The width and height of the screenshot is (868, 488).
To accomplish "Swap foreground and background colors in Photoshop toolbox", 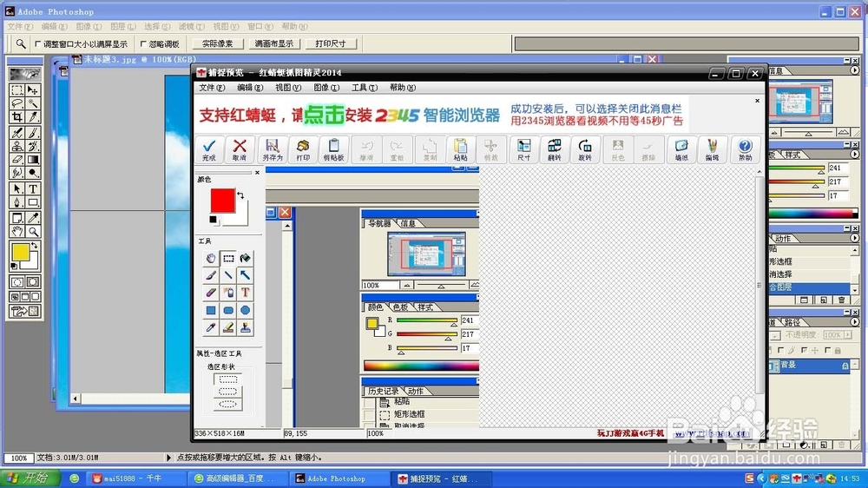I will (35, 246).
